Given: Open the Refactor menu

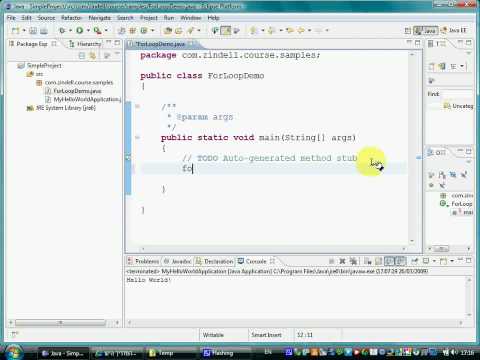Looking at the screenshot, I should point(71,18).
